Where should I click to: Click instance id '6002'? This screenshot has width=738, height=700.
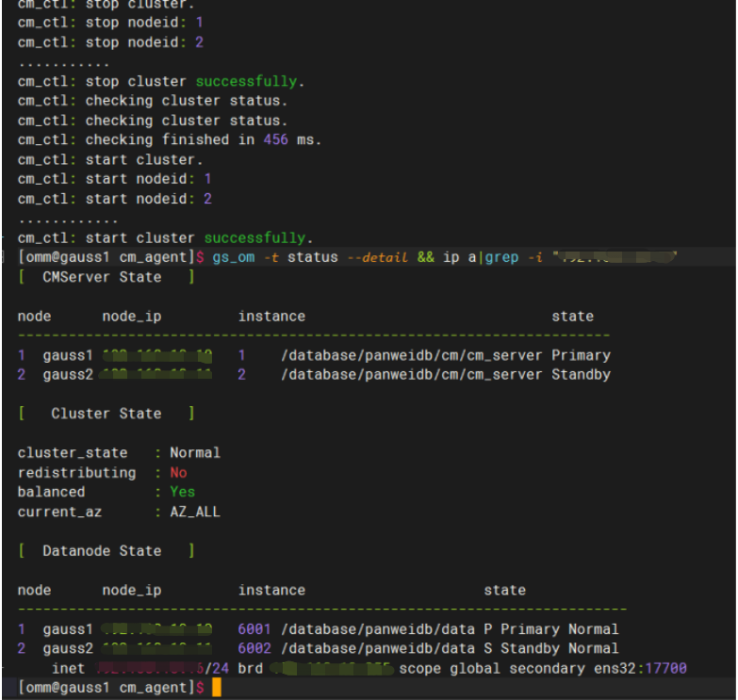[254, 649]
